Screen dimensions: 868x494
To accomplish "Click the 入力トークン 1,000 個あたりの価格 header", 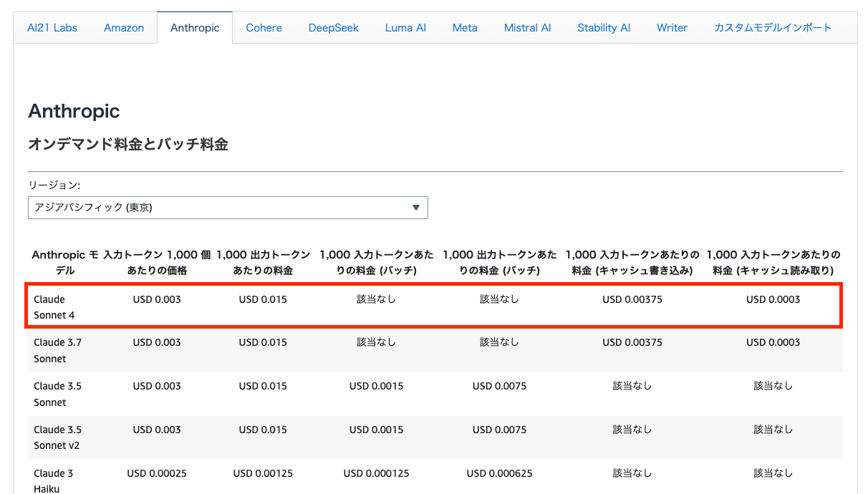I will coord(157,263).
